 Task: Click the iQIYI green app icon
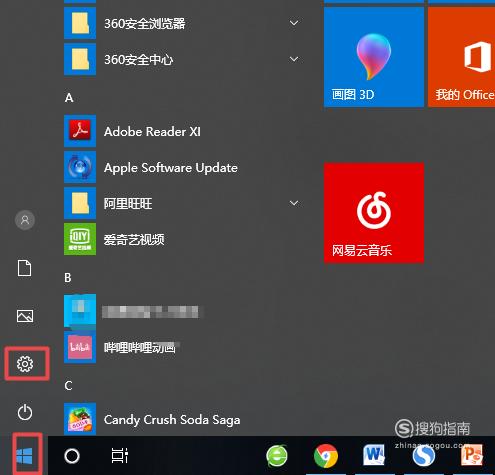[x=80, y=239]
